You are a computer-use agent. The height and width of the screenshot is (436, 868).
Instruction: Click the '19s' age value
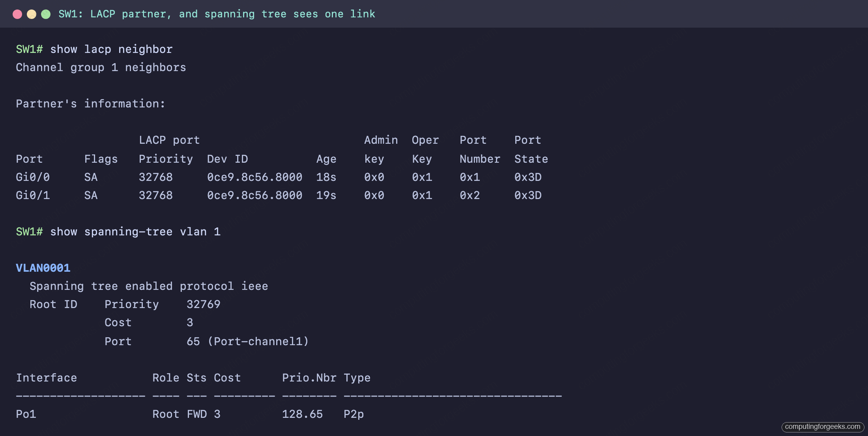pos(326,195)
